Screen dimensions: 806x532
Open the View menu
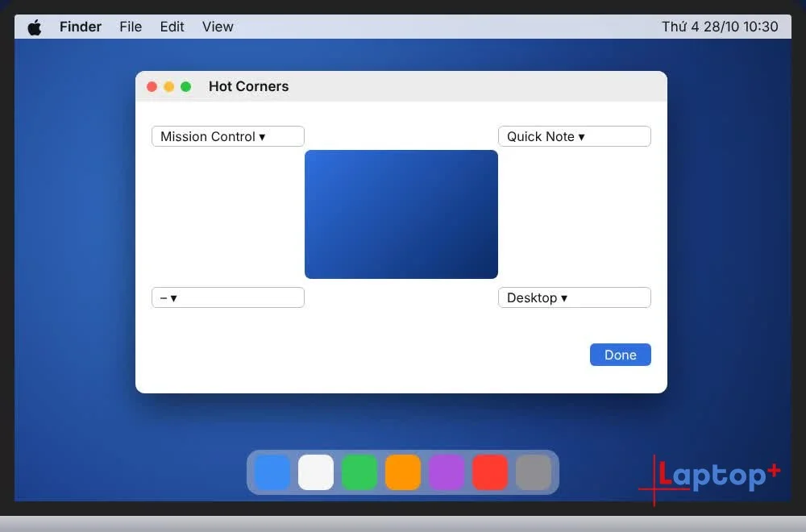218,27
